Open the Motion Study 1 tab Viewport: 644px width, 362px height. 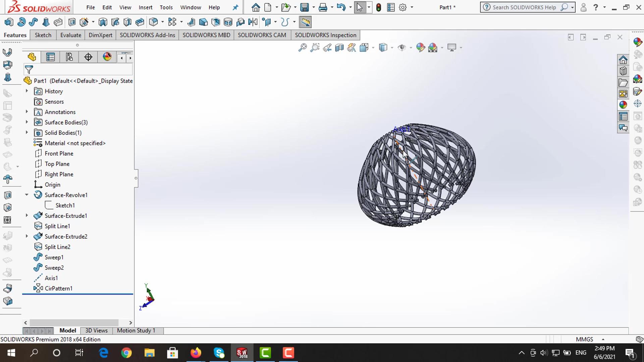pyautogui.click(x=136, y=330)
